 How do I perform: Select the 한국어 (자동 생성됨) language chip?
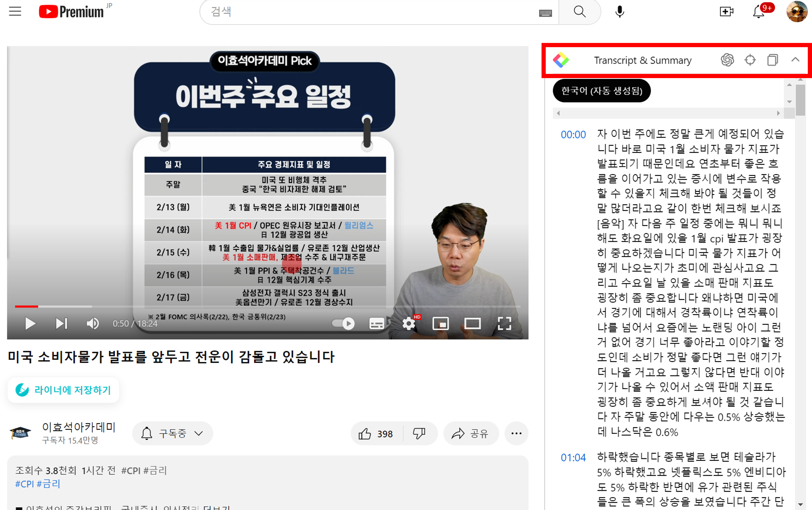(601, 91)
